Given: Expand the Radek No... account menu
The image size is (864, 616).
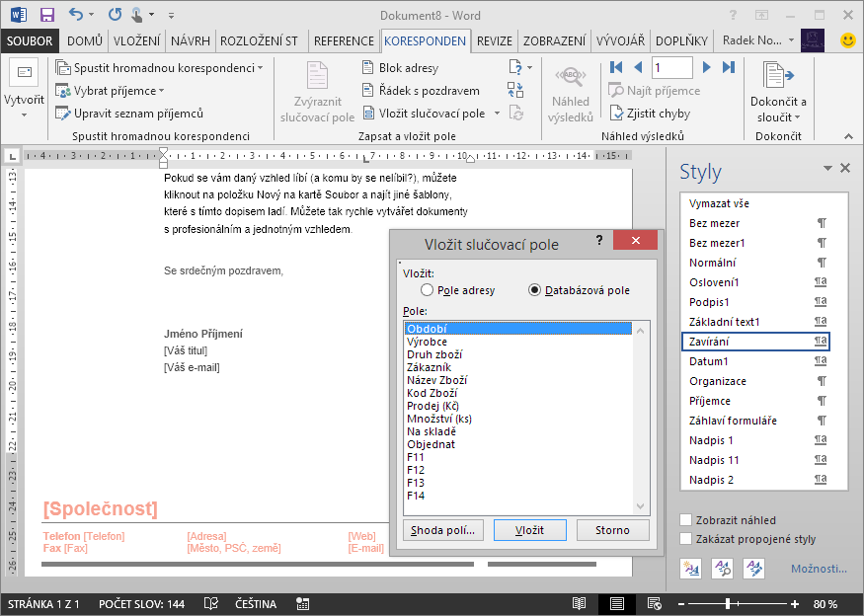Looking at the screenshot, I should click(791, 40).
